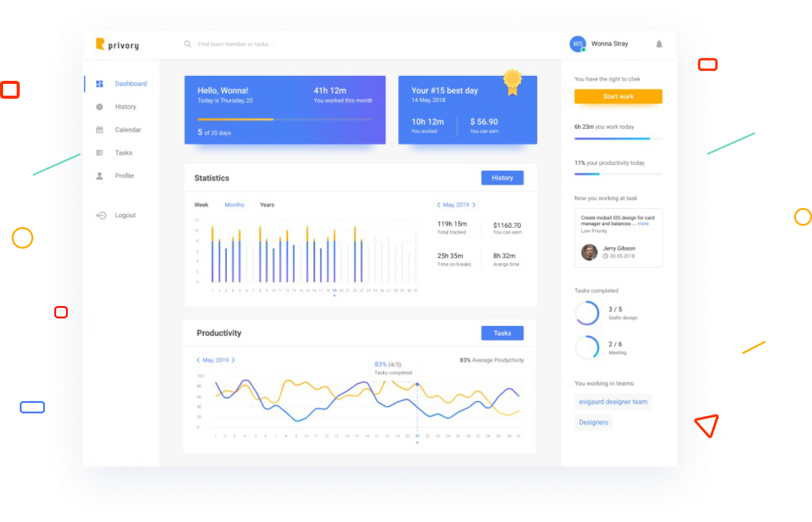Click the Profile person icon
Viewport: 812px width, 522px height.
point(100,176)
